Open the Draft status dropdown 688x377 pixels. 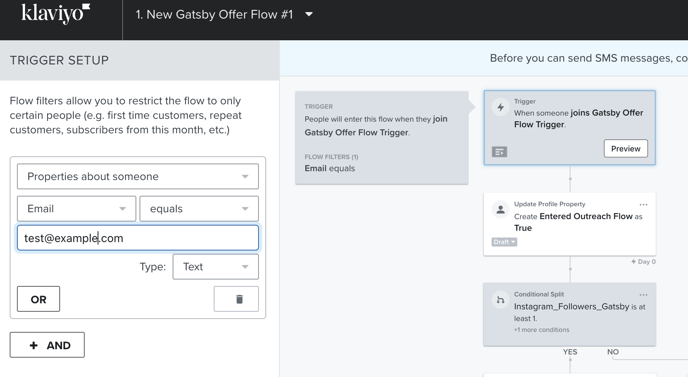[504, 242]
